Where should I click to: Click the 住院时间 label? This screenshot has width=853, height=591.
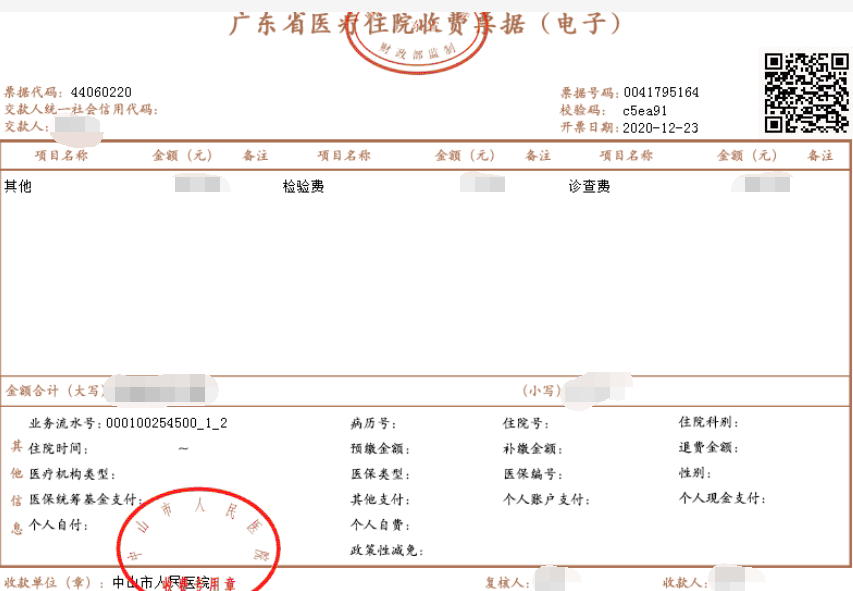[x=58, y=448]
